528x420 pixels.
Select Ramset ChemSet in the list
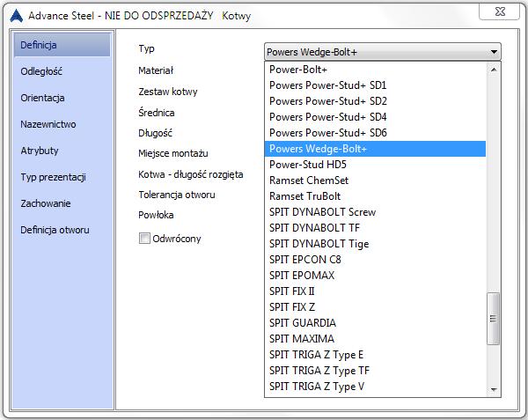[375, 181]
